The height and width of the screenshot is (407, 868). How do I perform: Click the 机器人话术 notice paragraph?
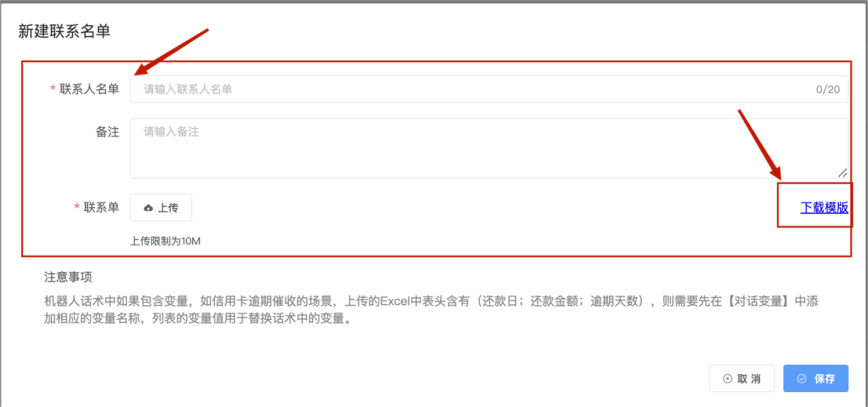point(431,310)
